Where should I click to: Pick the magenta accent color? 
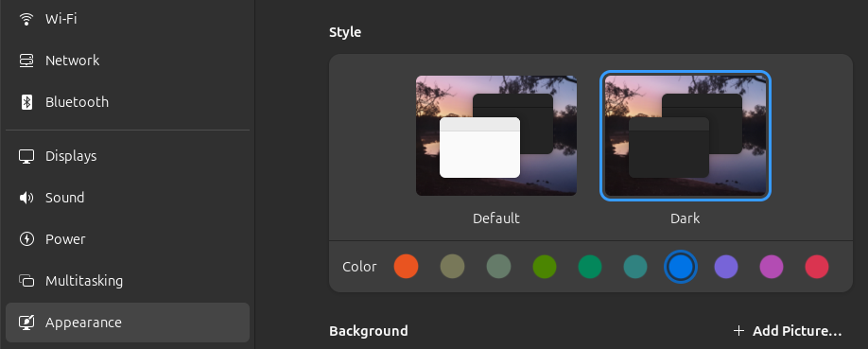[x=772, y=267]
